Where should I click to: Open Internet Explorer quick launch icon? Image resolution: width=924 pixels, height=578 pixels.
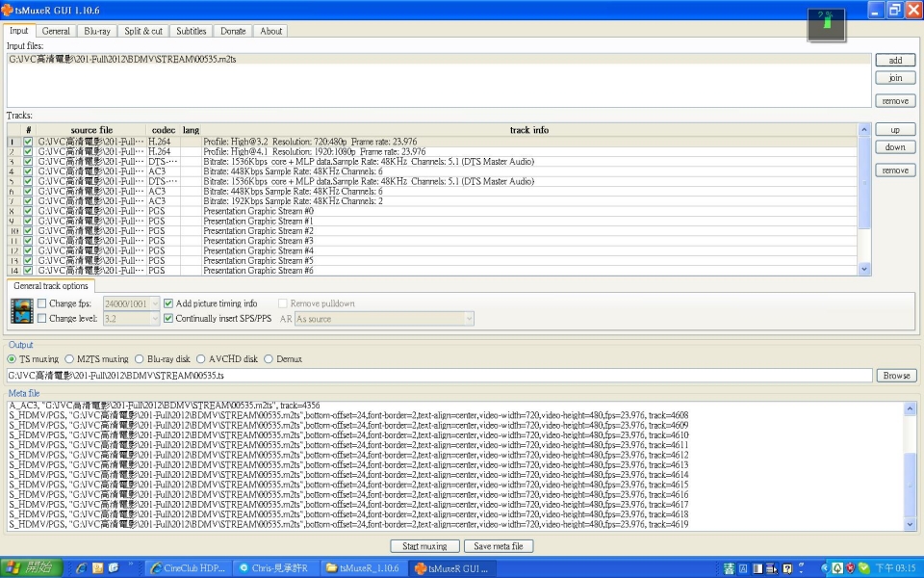tap(81, 568)
